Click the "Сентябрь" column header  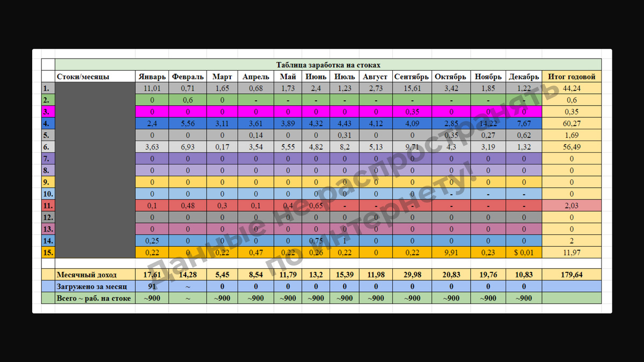pyautogui.click(x=412, y=77)
